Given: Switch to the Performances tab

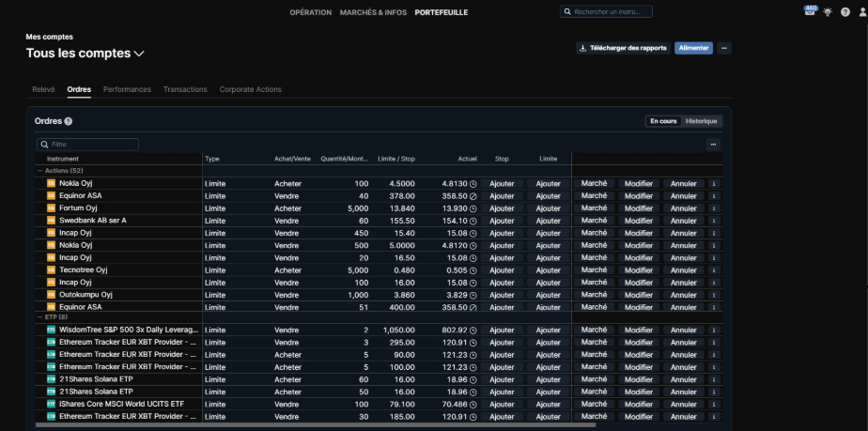Looking at the screenshot, I should tap(127, 89).
